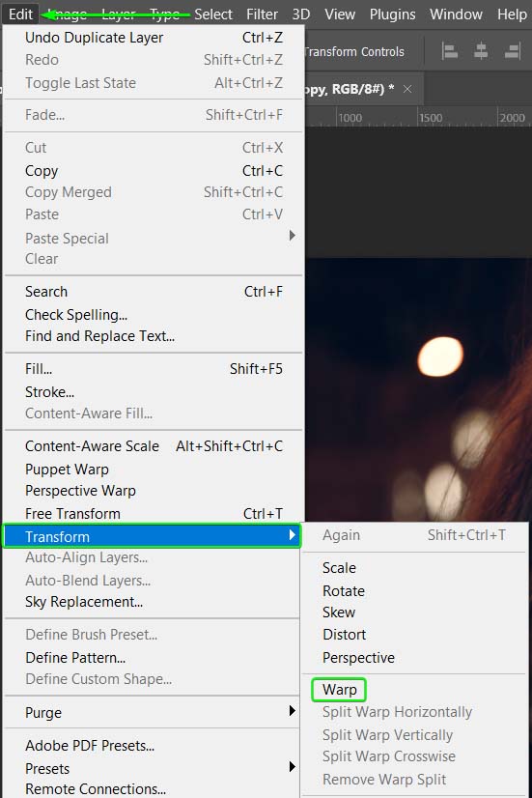Open the Filter menu
The image size is (532, 798).
262,14
